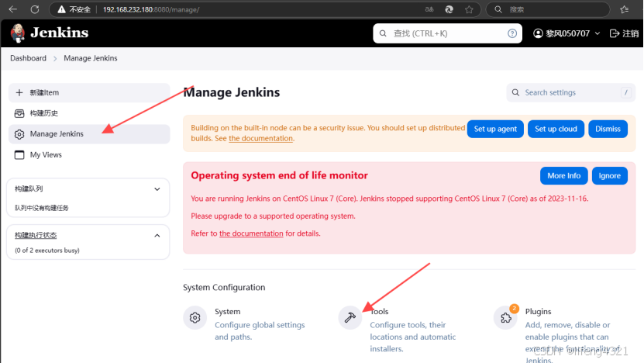
Task: Toggle the 构建执行状态 panel chevron
Action: [x=157, y=236]
